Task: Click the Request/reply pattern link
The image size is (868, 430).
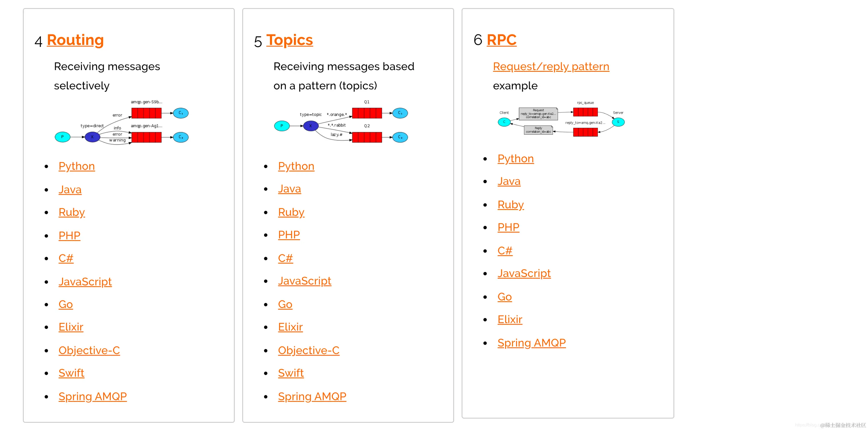Action: coord(551,66)
